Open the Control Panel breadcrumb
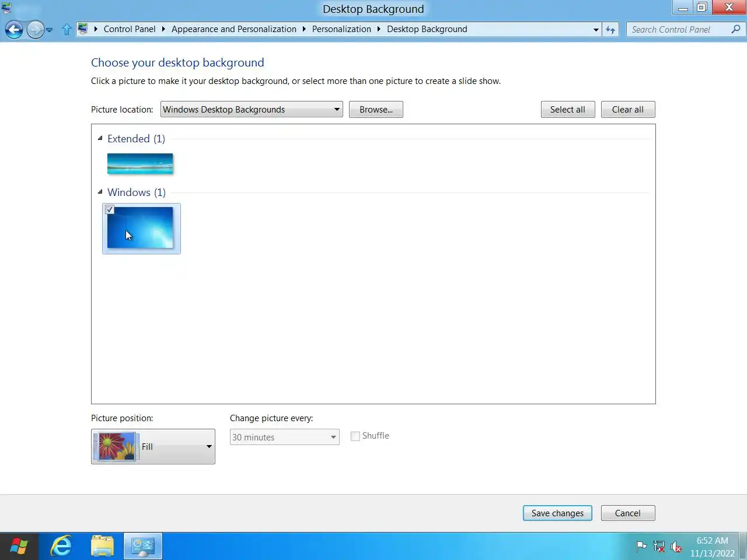This screenshot has width=747, height=560. pyautogui.click(x=130, y=29)
